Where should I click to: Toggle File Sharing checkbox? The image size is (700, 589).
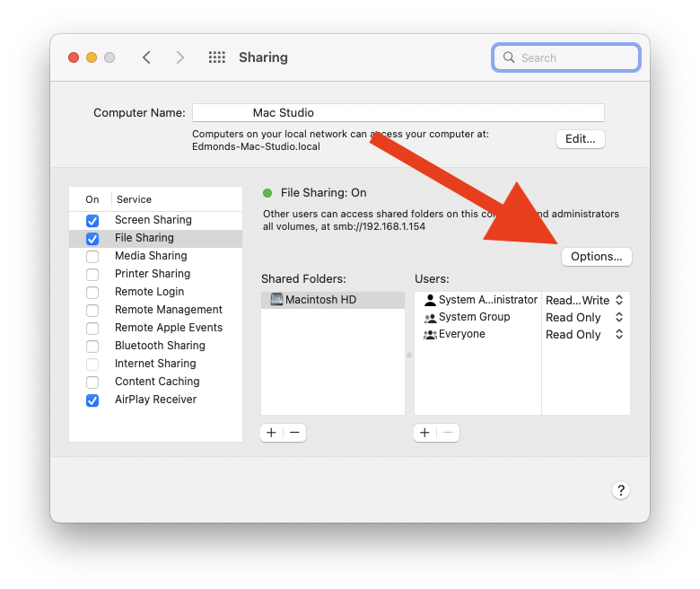point(92,239)
